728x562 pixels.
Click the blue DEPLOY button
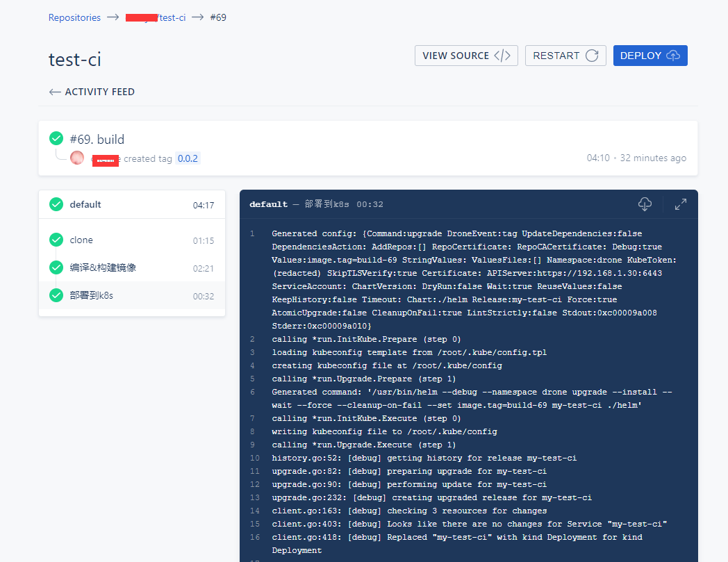pyautogui.click(x=650, y=56)
